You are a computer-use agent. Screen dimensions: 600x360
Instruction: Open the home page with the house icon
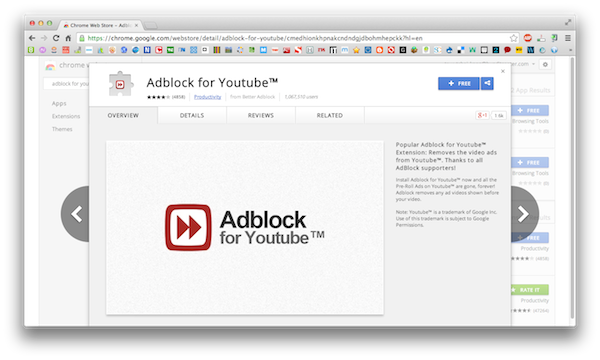[x=68, y=38]
